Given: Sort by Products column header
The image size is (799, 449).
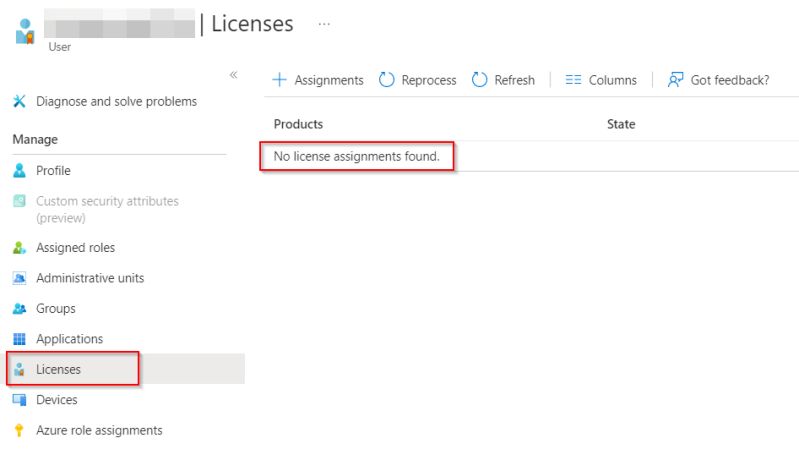Looking at the screenshot, I should 298,124.
